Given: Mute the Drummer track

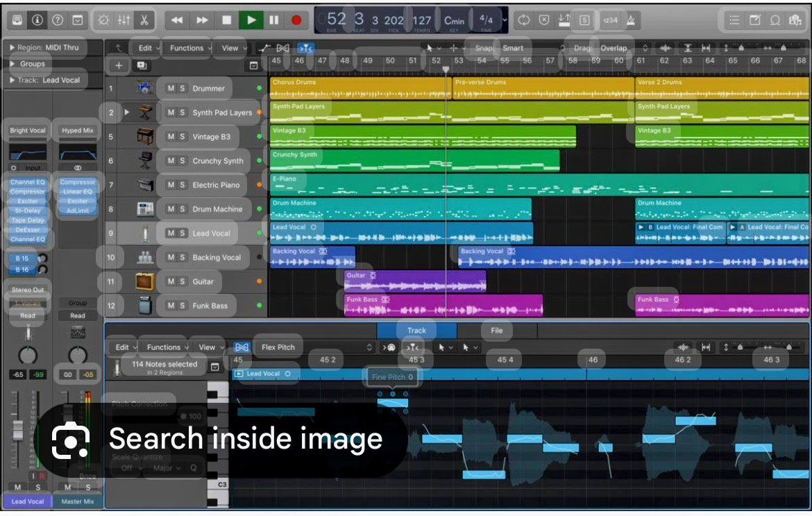Looking at the screenshot, I should pos(171,89).
